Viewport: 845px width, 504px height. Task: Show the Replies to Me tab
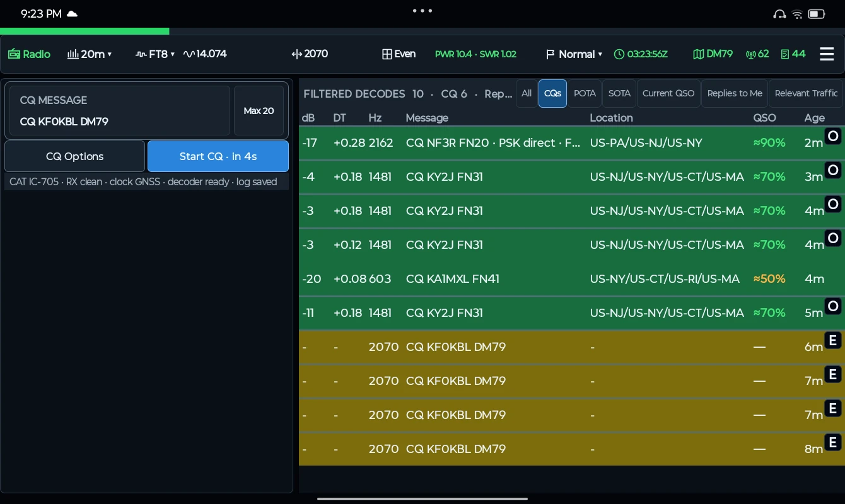[x=735, y=93]
